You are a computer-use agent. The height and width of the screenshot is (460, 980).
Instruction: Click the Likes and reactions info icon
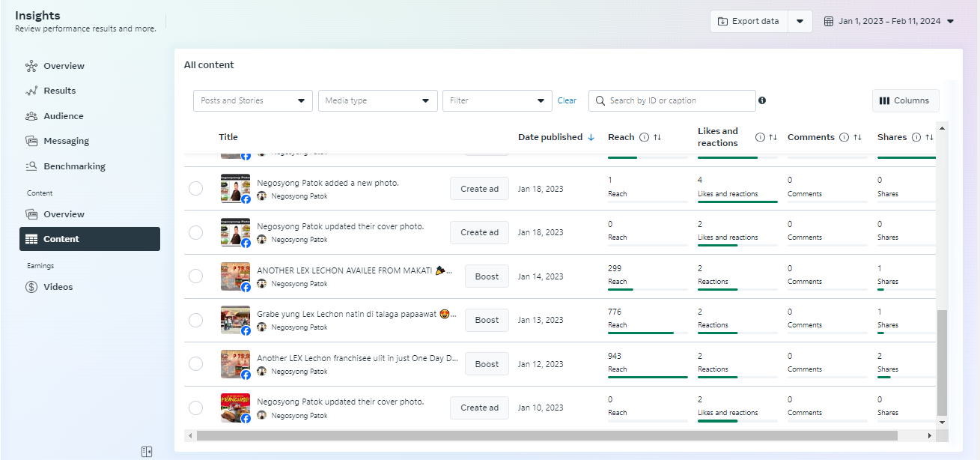click(x=760, y=137)
